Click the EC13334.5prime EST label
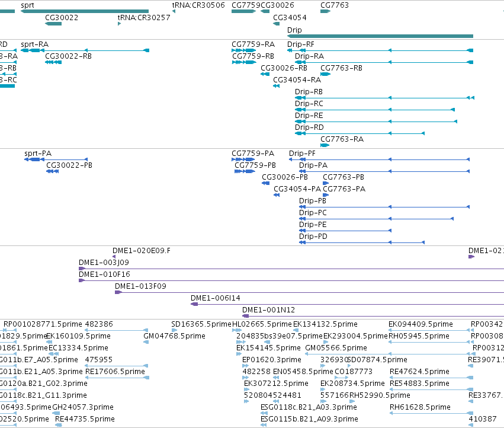The image size is (504, 428). pos(78,347)
